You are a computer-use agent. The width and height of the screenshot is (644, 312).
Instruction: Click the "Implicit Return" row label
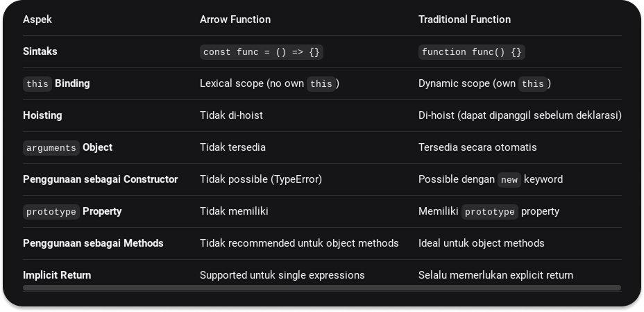(x=57, y=275)
